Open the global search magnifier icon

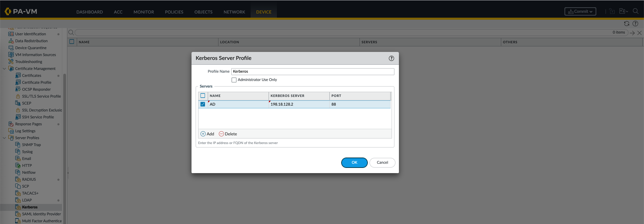[x=635, y=11]
